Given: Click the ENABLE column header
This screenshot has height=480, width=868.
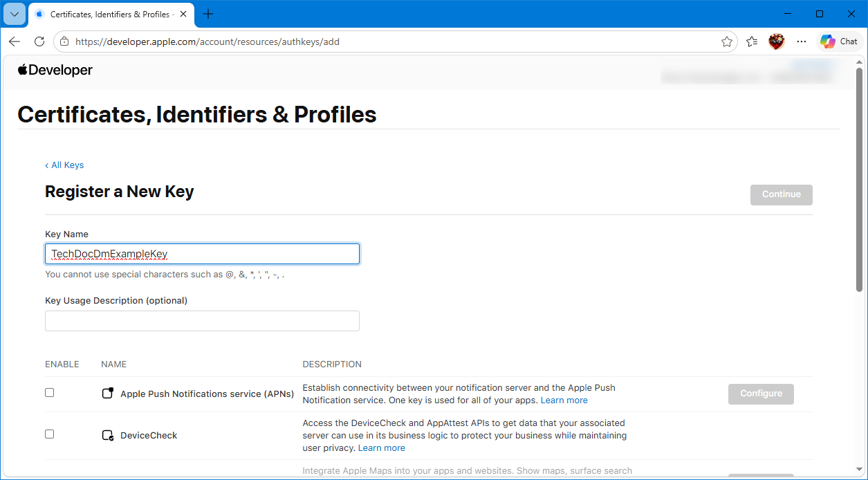Looking at the screenshot, I should pyautogui.click(x=62, y=364).
